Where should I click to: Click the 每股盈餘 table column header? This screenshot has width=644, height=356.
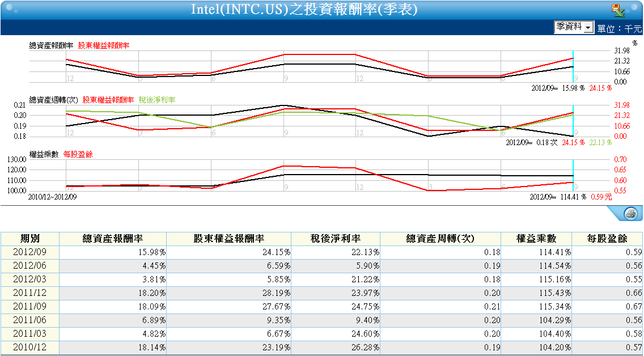point(607,239)
